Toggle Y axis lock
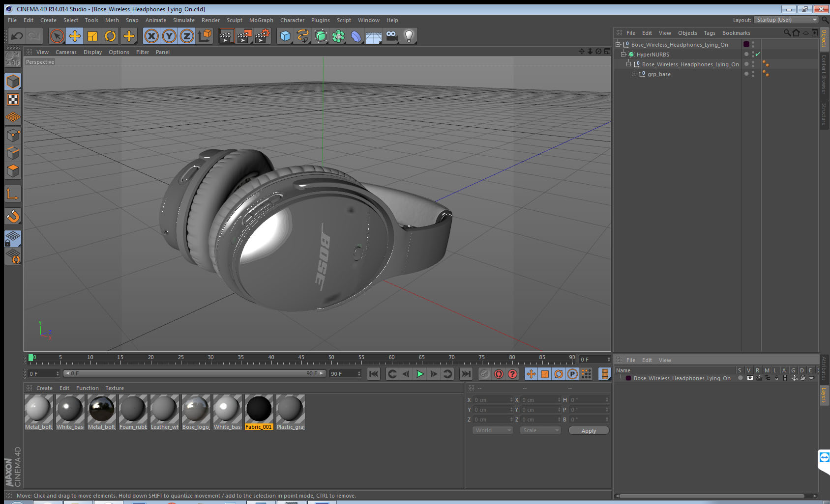 (169, 36)
